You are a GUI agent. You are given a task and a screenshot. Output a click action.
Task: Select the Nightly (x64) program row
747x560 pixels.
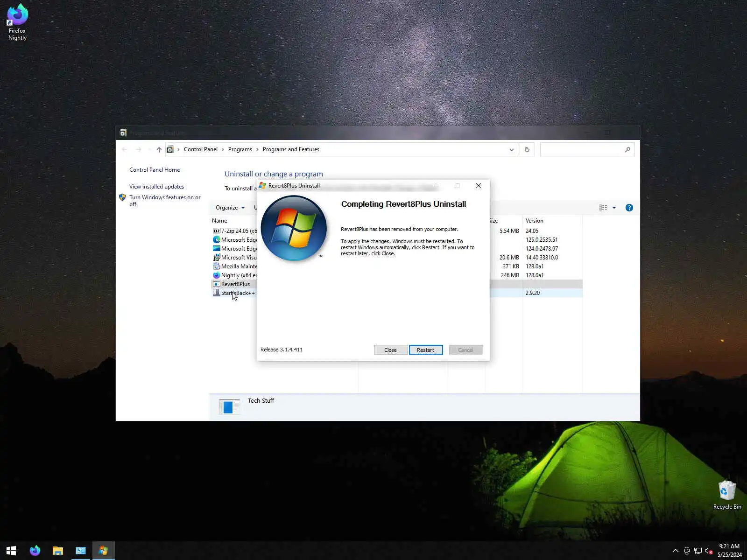397,275
